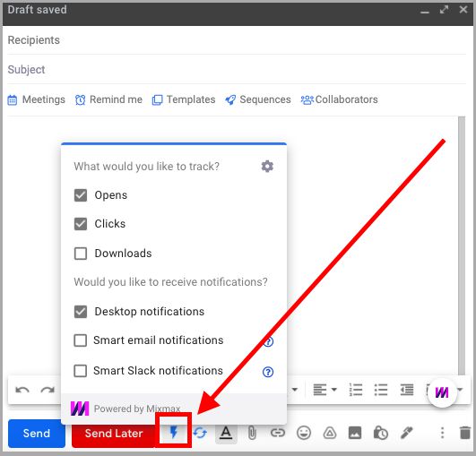
Task: Open tracking settings gear icon
Action: click(267, 167)
